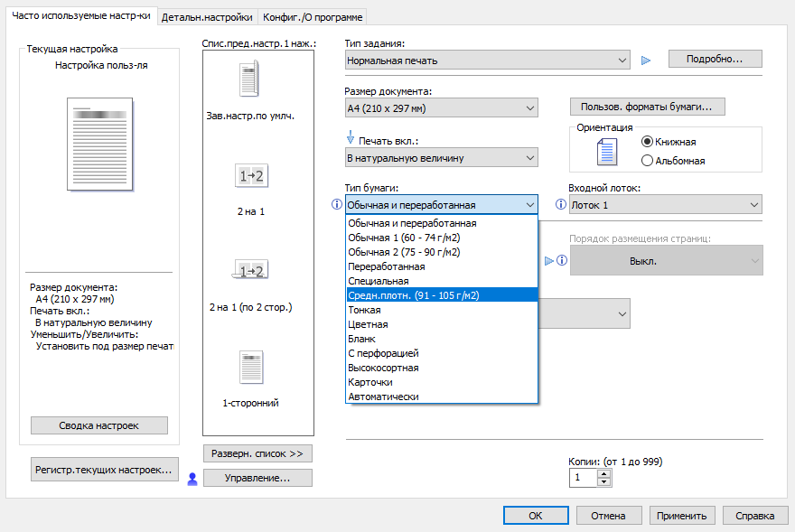Select the Альбомная orientation radio button

pyautogui.click(x=647, y=161)
